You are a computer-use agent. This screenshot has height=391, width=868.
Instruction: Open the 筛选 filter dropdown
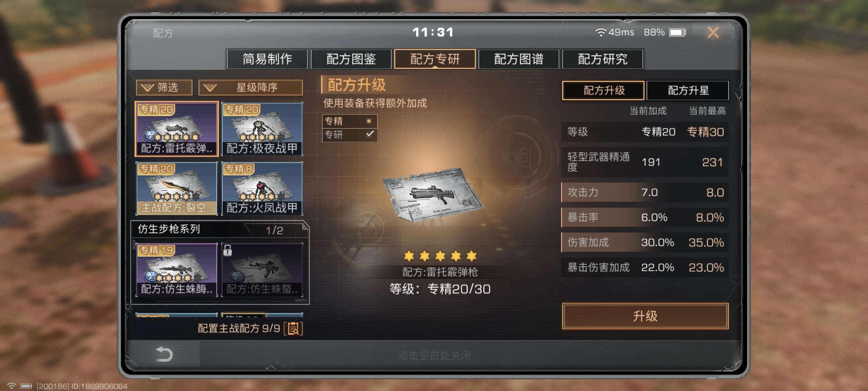click(164, 88)
